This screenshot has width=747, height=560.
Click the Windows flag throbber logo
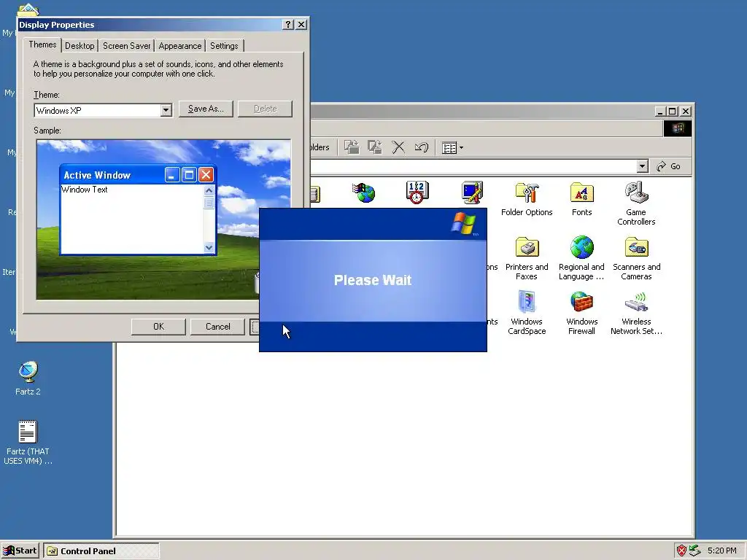[x=678, y=128]
